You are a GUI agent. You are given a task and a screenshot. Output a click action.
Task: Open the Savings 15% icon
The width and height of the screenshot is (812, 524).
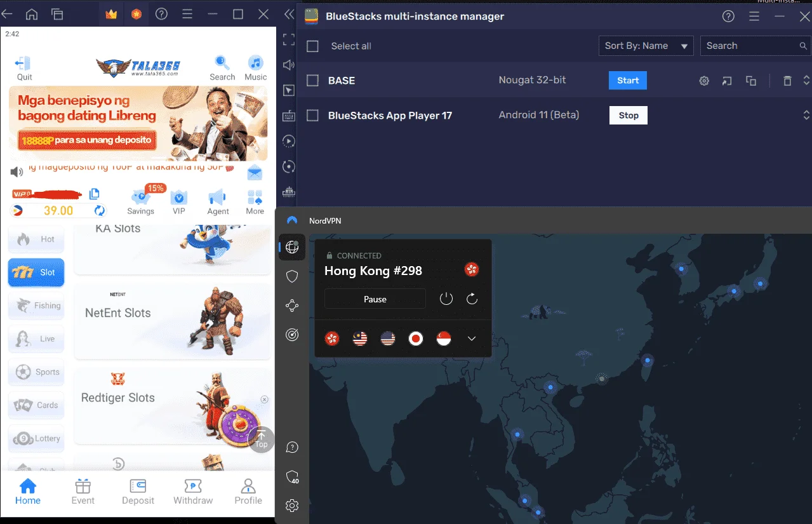140,198
